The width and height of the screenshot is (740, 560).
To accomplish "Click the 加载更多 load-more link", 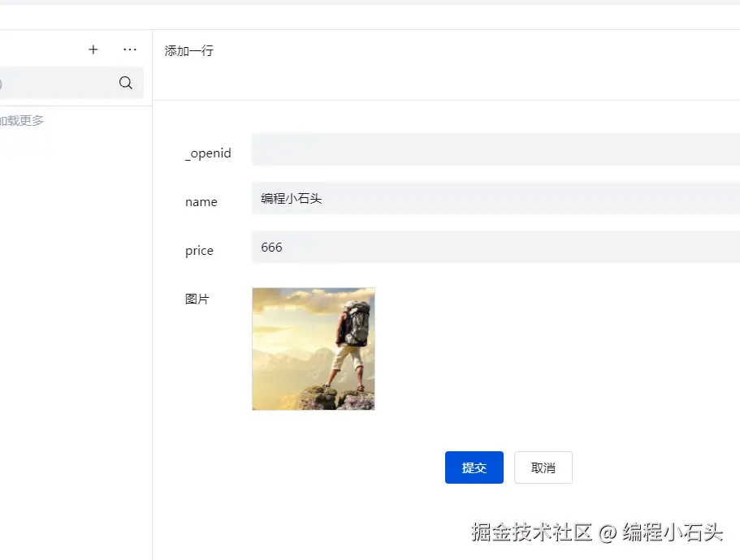I will pos(22,121).
